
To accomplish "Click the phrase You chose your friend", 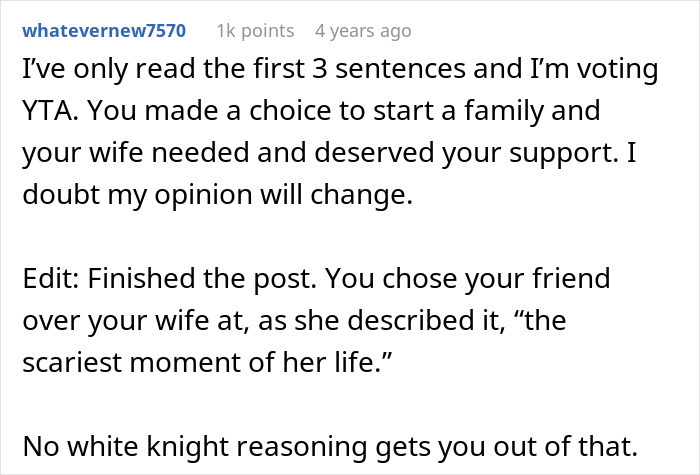I will (467, 278).
